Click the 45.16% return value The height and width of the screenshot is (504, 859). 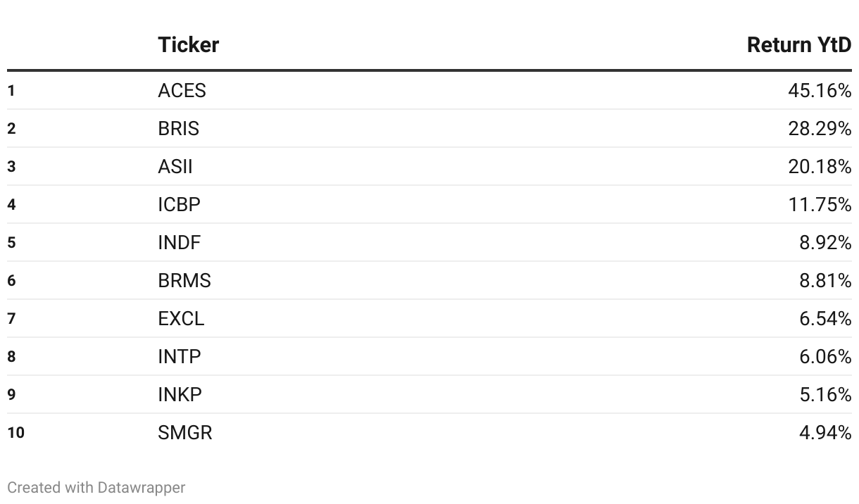click(x=820, y=91)
